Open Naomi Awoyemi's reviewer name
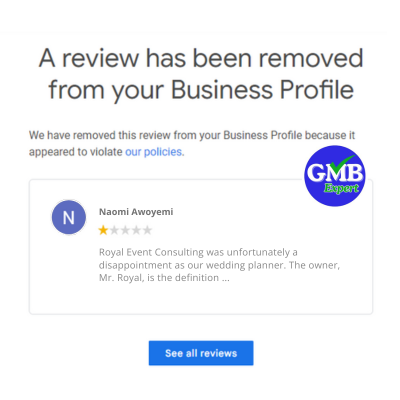 pyautogui.click(x=136, y=212)
